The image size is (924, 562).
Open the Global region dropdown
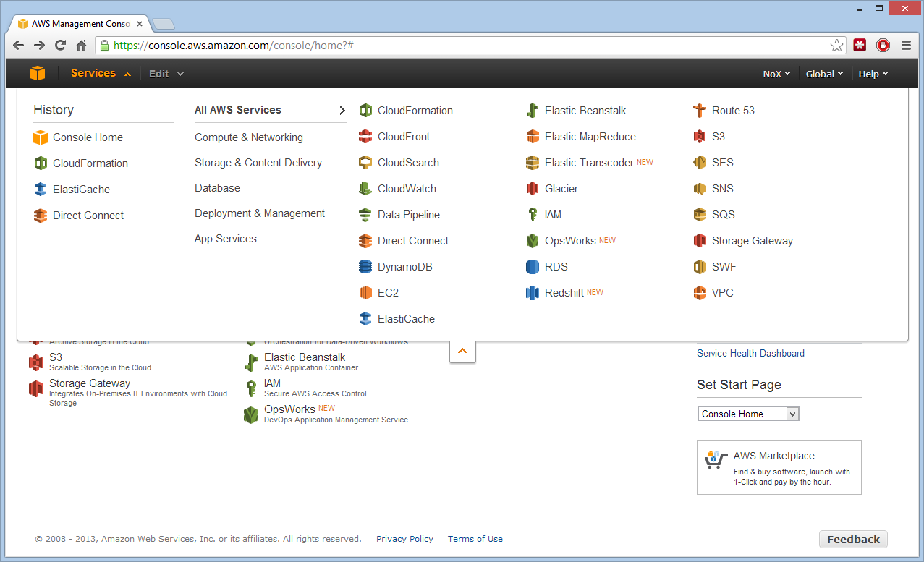point(825,74)
